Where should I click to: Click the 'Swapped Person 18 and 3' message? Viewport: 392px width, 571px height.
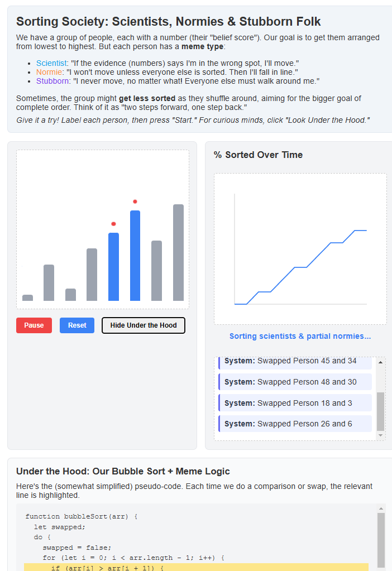(295, 403)
